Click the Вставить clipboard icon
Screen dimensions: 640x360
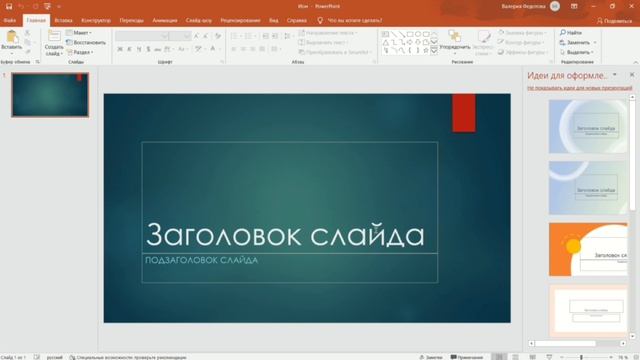(x=12, y=36)
